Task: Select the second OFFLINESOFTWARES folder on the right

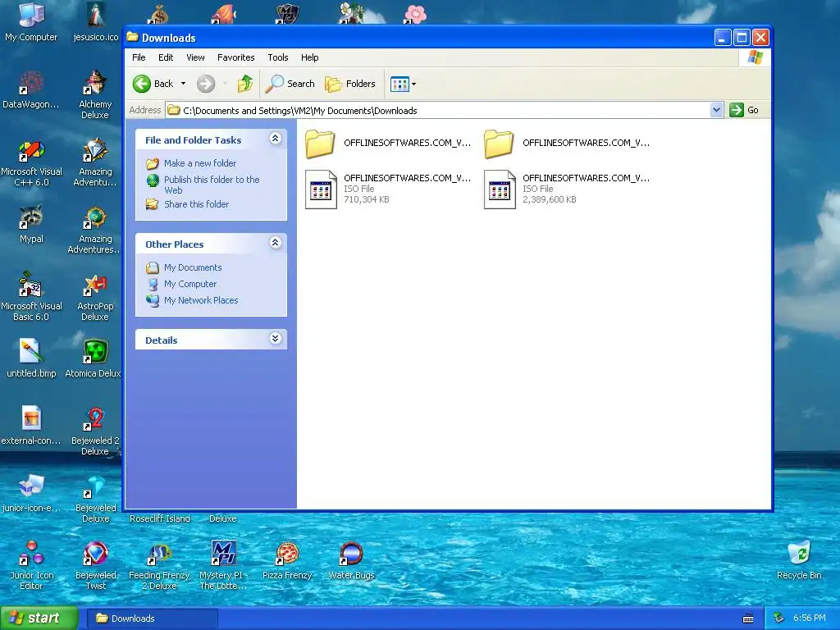Action: tap(567, 144)
